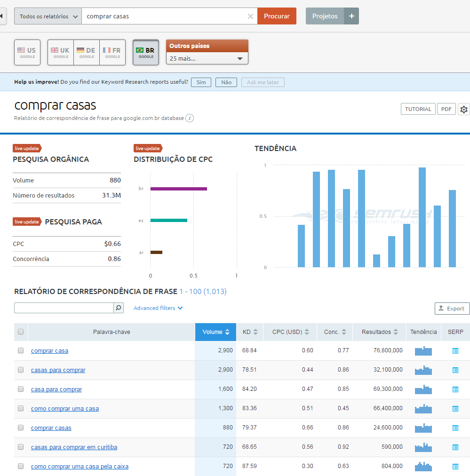Open the comprar casas keyword link in table

point(51,428)
